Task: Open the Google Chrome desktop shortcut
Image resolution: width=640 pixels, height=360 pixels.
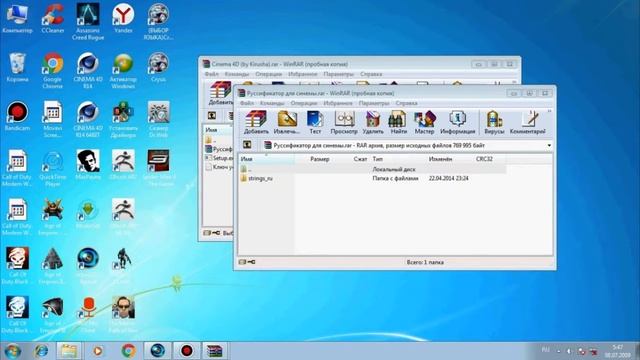Action: point(52,71)
